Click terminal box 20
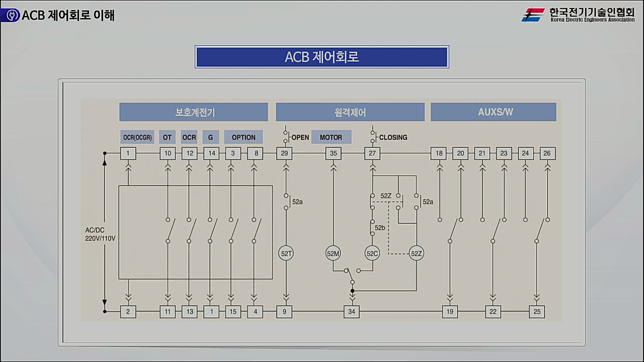Image resolution: width=644 pixels, height=362 pixels. [460, 153]
